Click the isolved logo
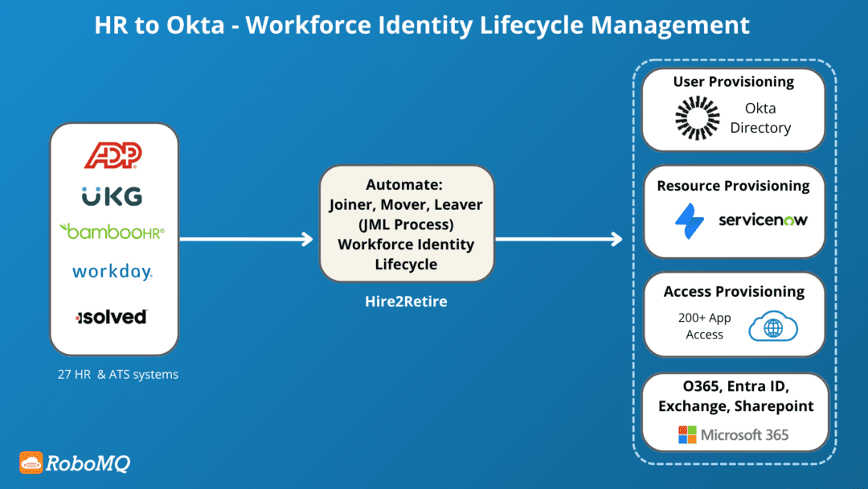The width and height of the screenshot is (868, 489). pos(113,316)
